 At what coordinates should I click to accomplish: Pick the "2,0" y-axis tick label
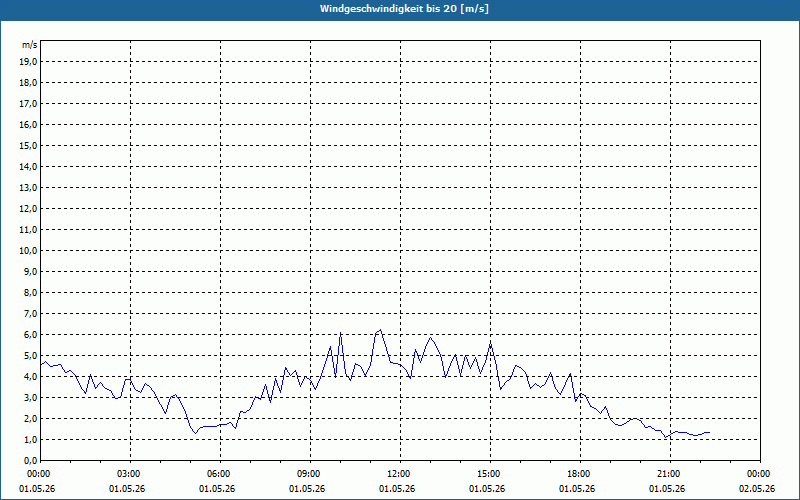click(x=30, y=418)
